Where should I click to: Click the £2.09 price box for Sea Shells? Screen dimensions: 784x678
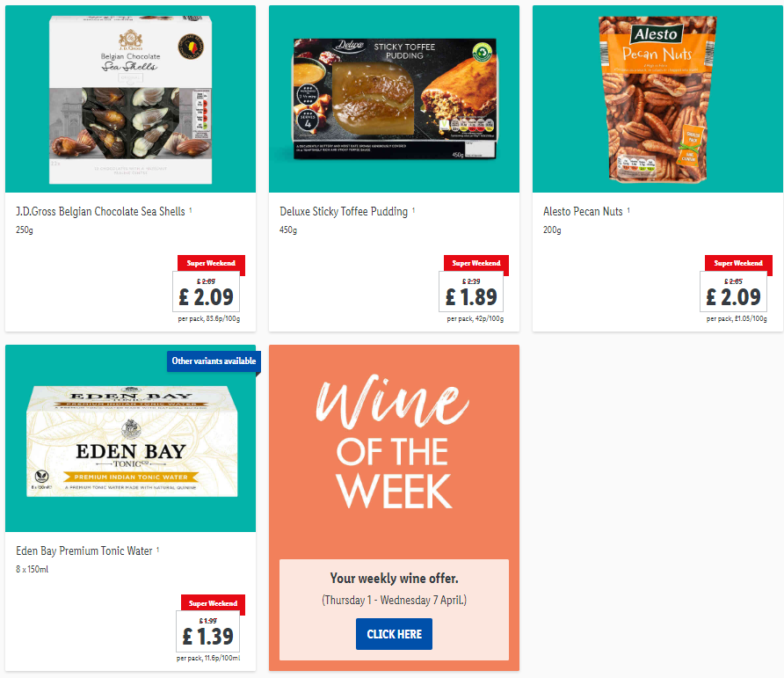206,292
